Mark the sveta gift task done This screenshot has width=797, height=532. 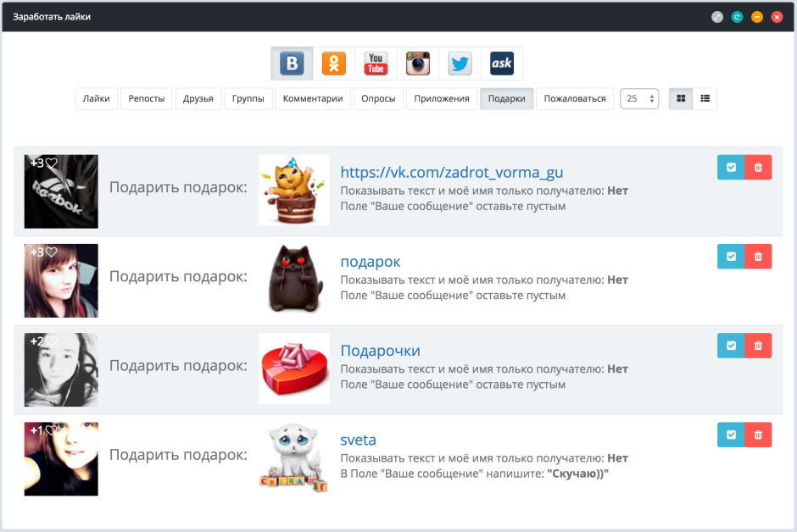(731, 435)
